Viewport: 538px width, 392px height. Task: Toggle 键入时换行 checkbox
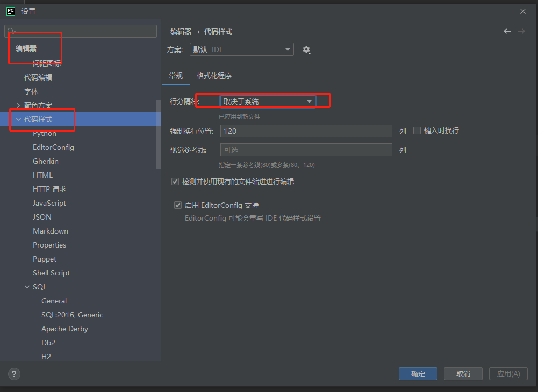[x=417, y=130]
